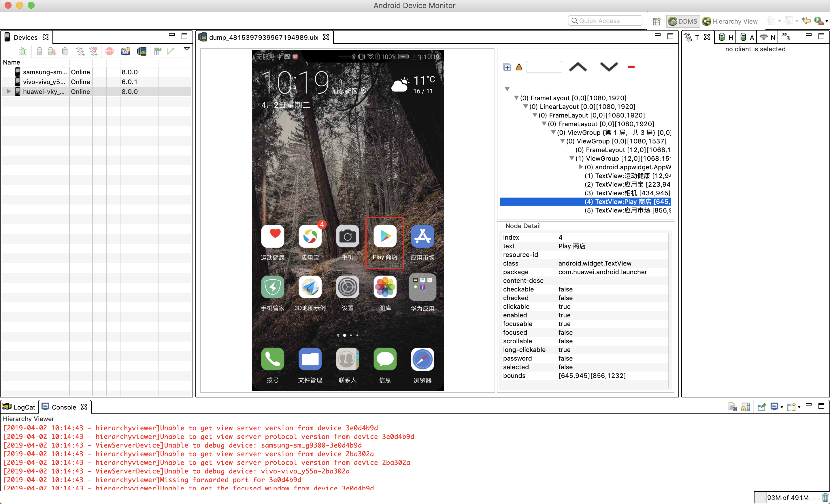
Task: Select TextView:运动健康 tree node
Action: tap(628, 176)
